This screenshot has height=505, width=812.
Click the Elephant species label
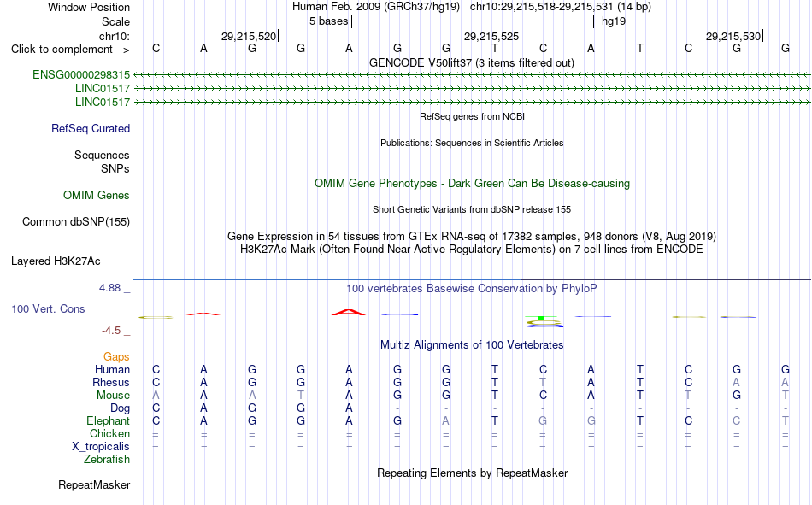[109, 420]
